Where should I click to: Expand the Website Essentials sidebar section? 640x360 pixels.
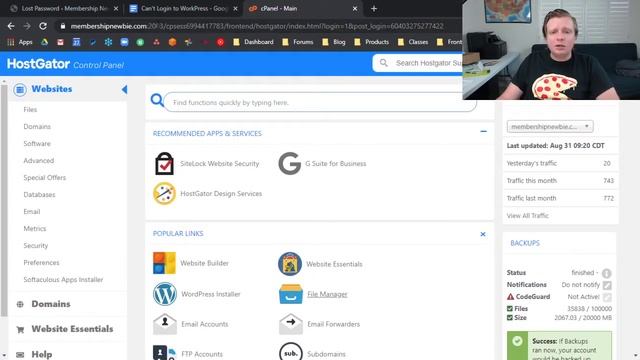coord(72,329)
